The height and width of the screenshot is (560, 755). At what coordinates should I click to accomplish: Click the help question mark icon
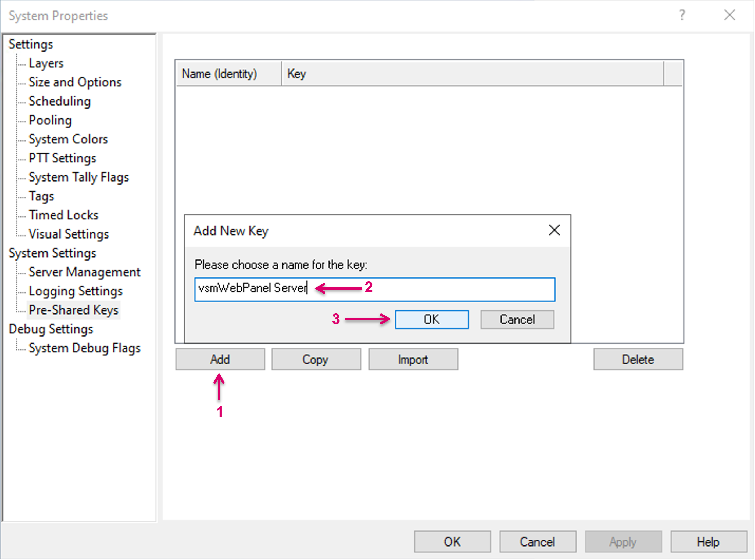pos(682,15)
